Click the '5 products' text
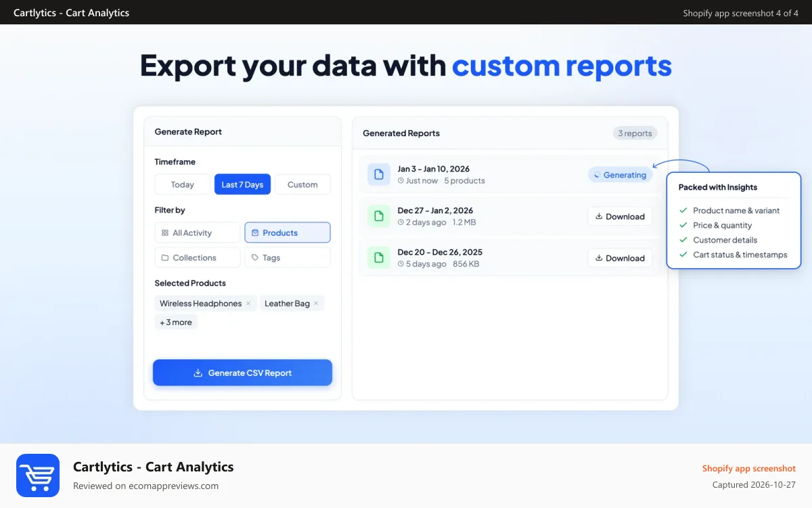The height and width of the screenshot is (508, 812). (x=465, y=181)
